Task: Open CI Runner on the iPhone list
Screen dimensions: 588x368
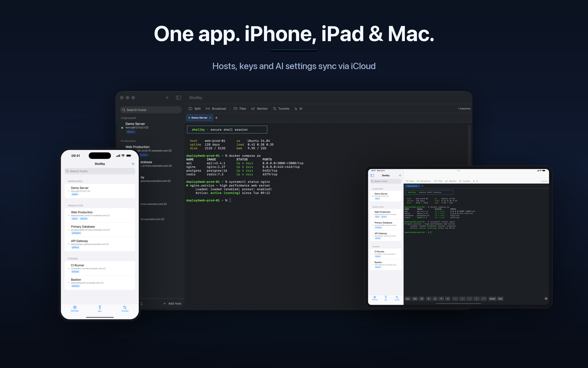Action: point(100,268)
